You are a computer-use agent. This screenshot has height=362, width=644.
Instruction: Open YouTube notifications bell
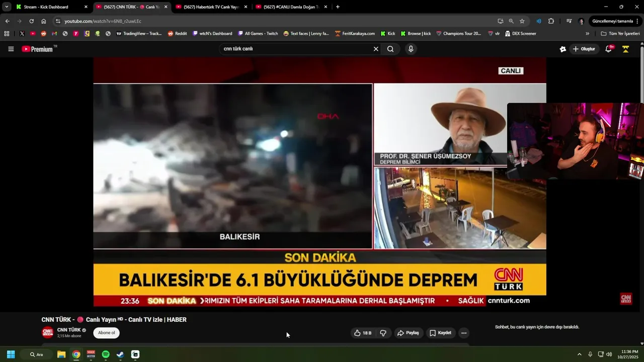coord(608,49)
